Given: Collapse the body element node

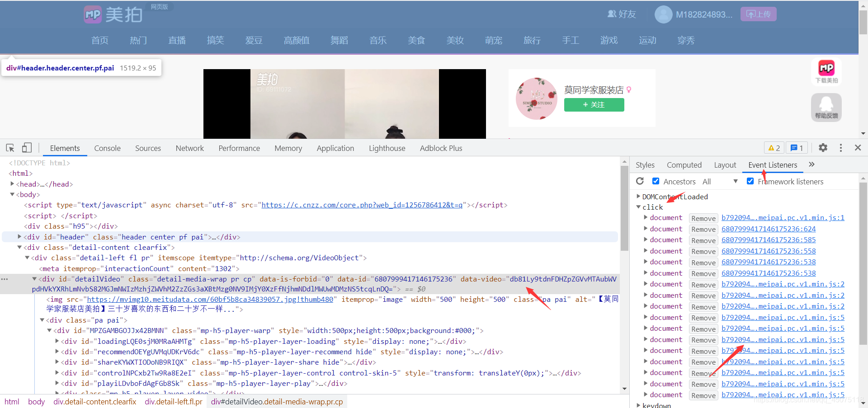Looking at the screenshot, I should 12,194.
